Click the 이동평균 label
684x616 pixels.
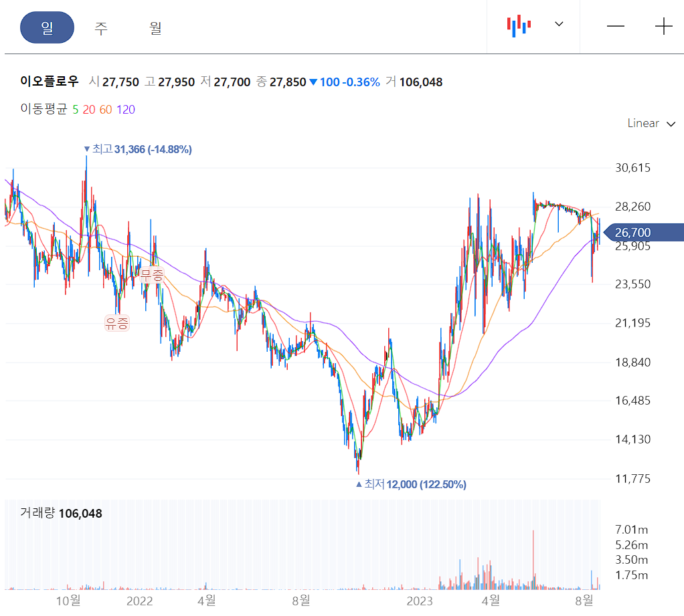click(44, 109)
